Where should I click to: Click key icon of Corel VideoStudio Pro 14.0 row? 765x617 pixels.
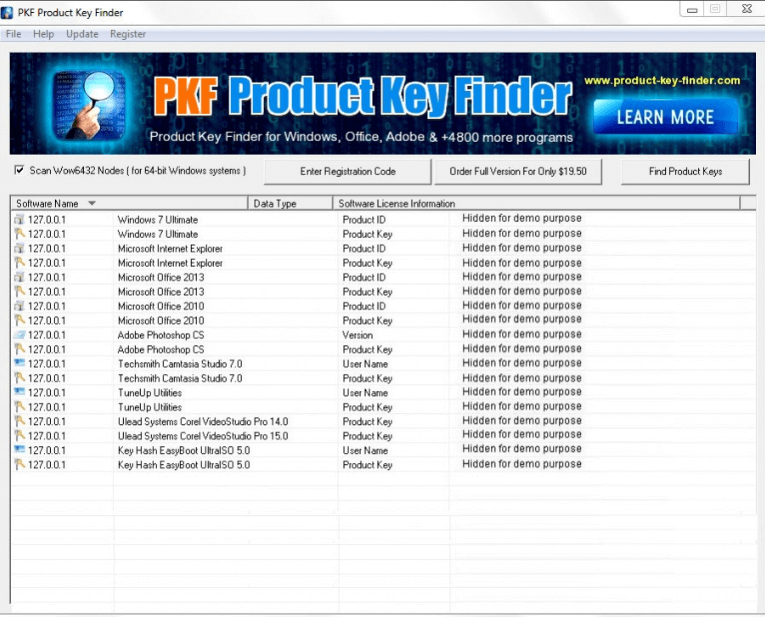(19, 421)
